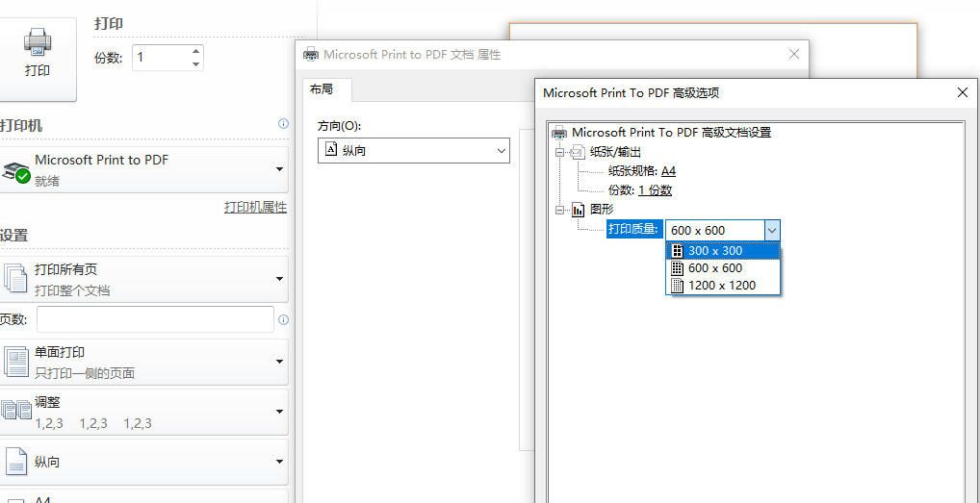Toggle the 600 x 600 print quality combo arrow
Screen dimensions: 980x503
pyautogui.click(x=772, y=230)
